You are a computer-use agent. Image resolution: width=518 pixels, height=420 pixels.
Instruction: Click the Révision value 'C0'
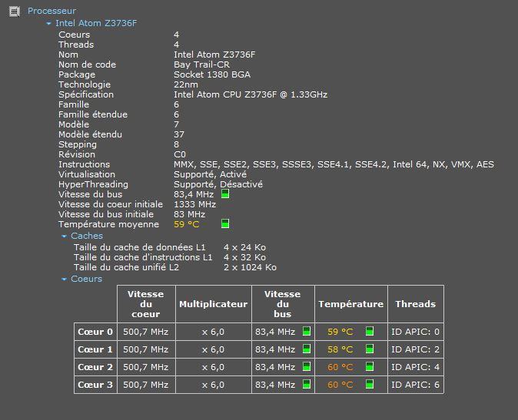[180, 154]
